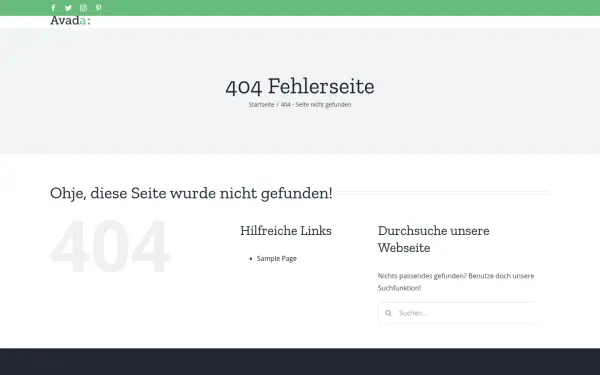Open the Pinterest social icon
600x375 pixels.
click(98, 8)
